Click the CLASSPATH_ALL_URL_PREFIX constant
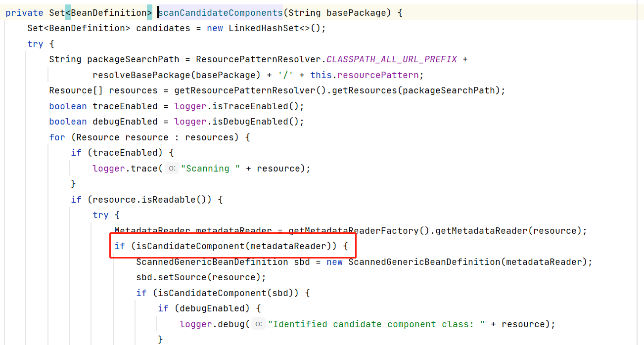The width and height of the screenshot is (644, 345). (392, 59)
